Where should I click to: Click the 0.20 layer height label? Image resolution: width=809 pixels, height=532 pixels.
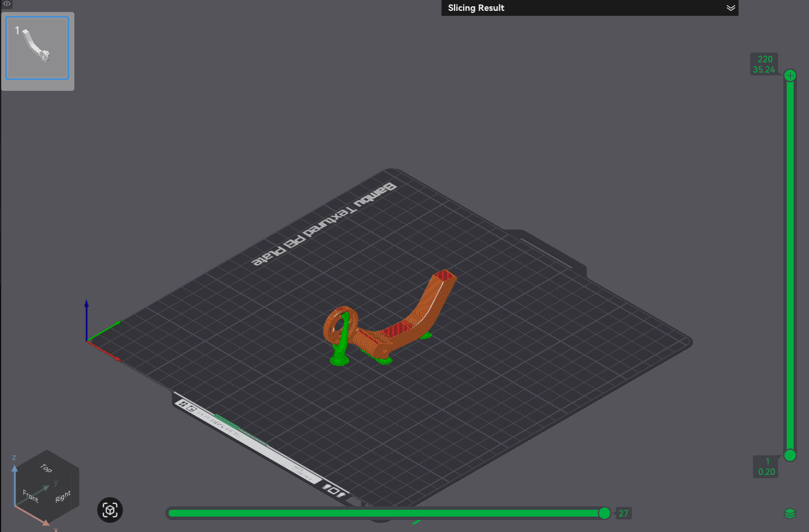pyautogui.click(x=766, y=471)
